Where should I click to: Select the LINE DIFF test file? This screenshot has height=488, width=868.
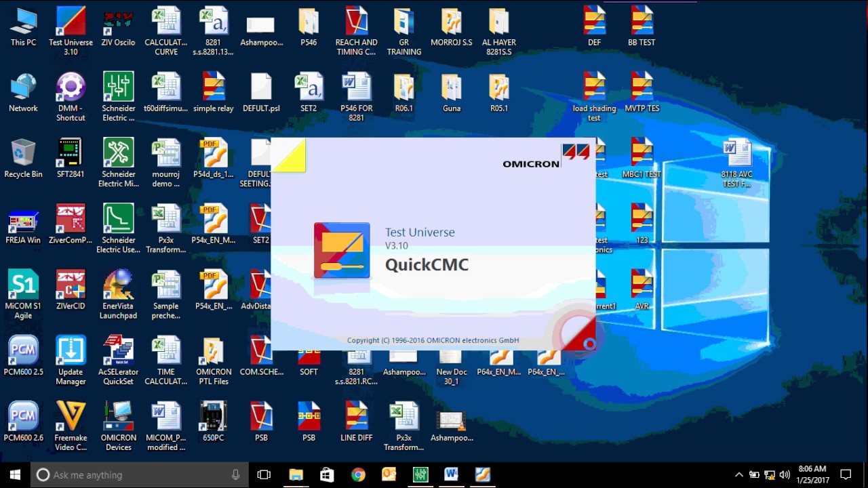click(x=356, y=422)
